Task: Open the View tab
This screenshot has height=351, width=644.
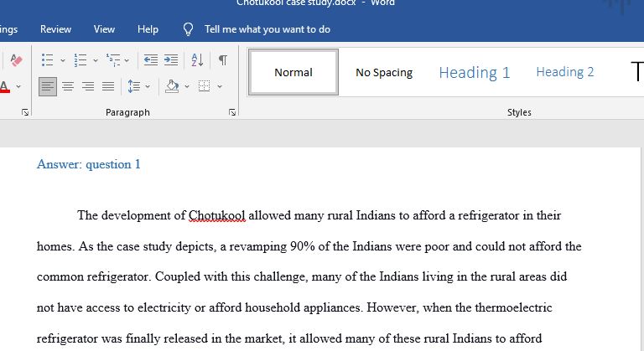Action: pyautogui.click(x=104, y=29)
